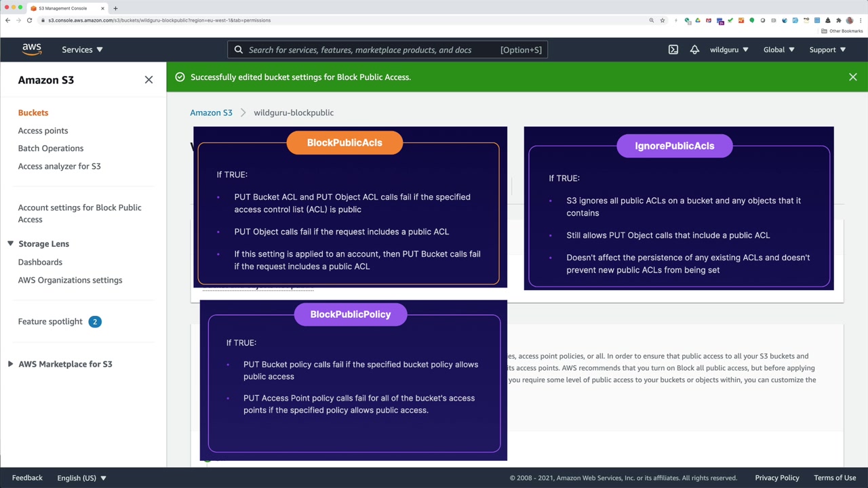Viewport: 868px width, 488px height.
Task: Open the Google Drive extension icon
Action: (x=698, y=20)
